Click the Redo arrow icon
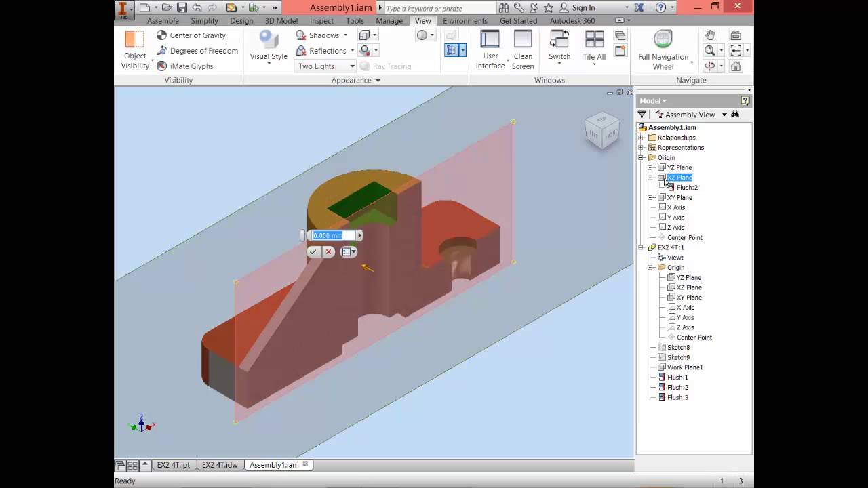The height and width of the screenshot is (488, 868). (x=212, y=7)
